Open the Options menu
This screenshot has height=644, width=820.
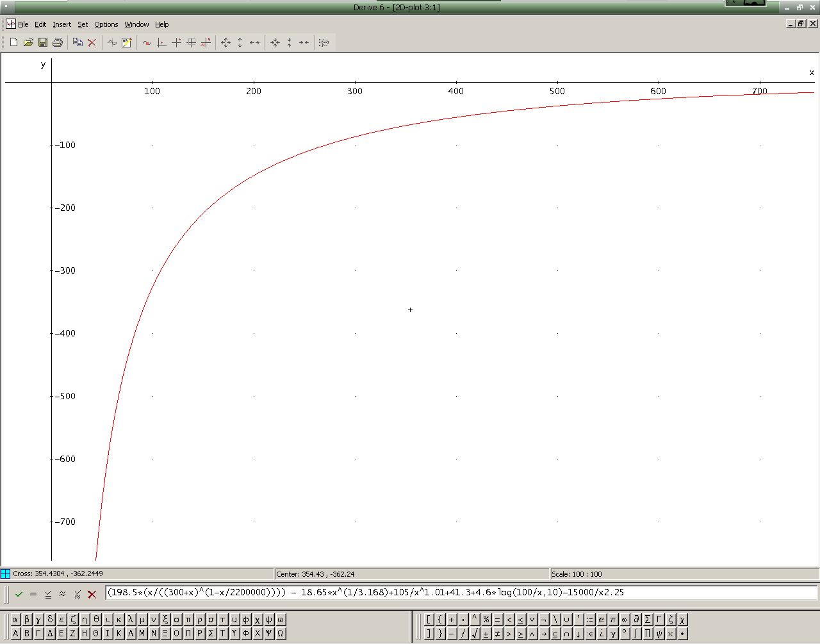click(x=106, y=24)
